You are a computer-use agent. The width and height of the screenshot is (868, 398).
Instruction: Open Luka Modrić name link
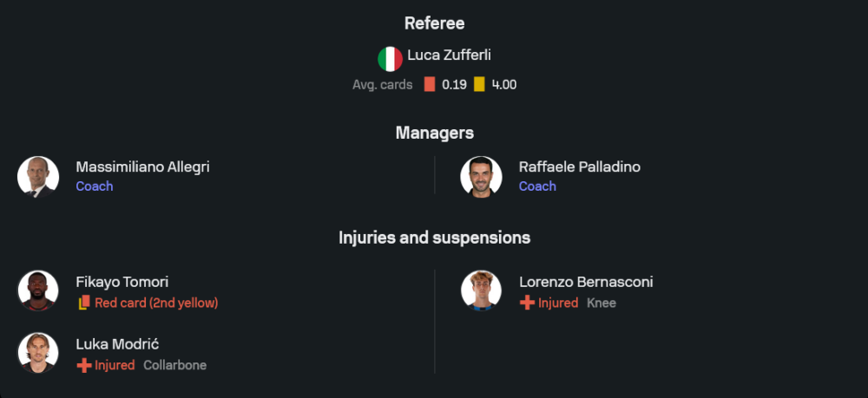(117, 344)
